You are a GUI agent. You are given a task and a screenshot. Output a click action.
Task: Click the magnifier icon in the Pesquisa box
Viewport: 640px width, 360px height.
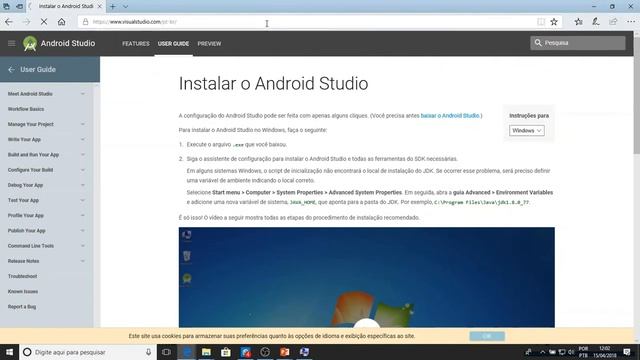click(x=538, y=43)
